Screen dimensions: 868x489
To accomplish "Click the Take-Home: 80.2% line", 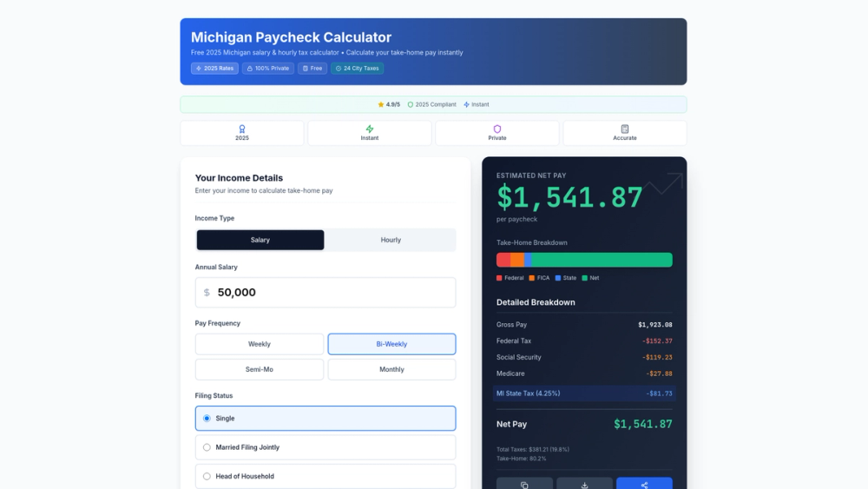I will pos(521,459).
